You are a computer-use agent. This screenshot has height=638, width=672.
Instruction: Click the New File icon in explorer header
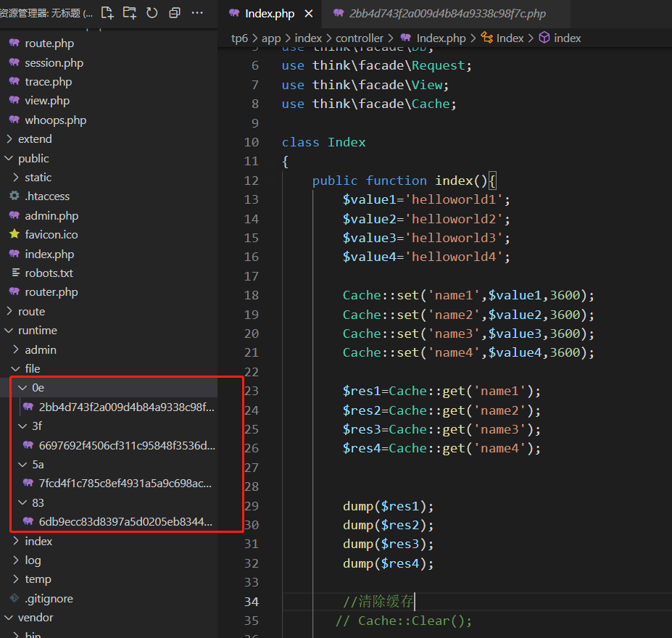(x=107, y=13)
